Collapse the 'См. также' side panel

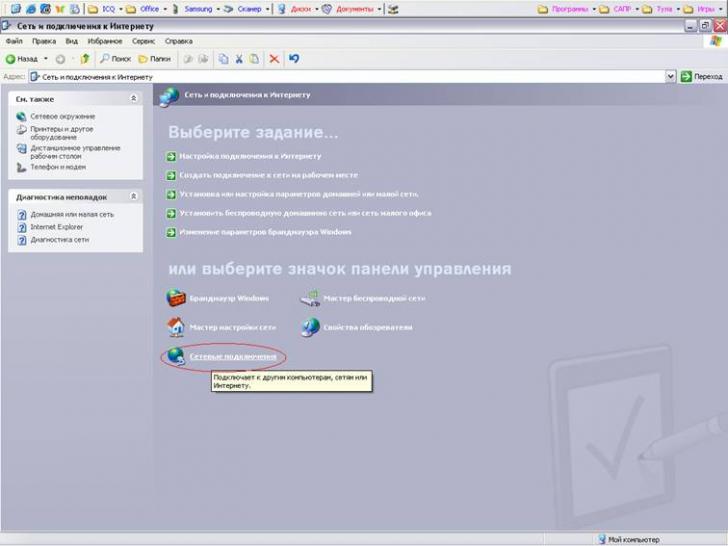point(134,99)
